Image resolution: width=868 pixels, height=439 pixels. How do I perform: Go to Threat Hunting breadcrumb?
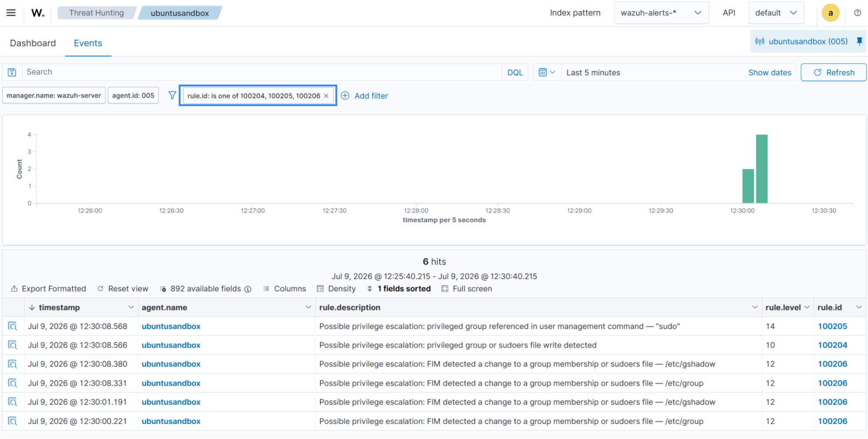pos(96,13)
